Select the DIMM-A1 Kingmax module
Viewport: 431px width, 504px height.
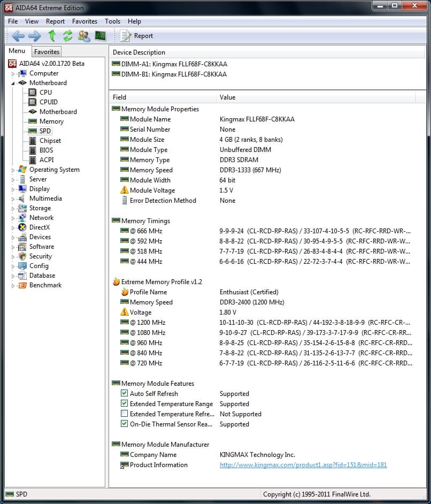click(x=174, y=64)
